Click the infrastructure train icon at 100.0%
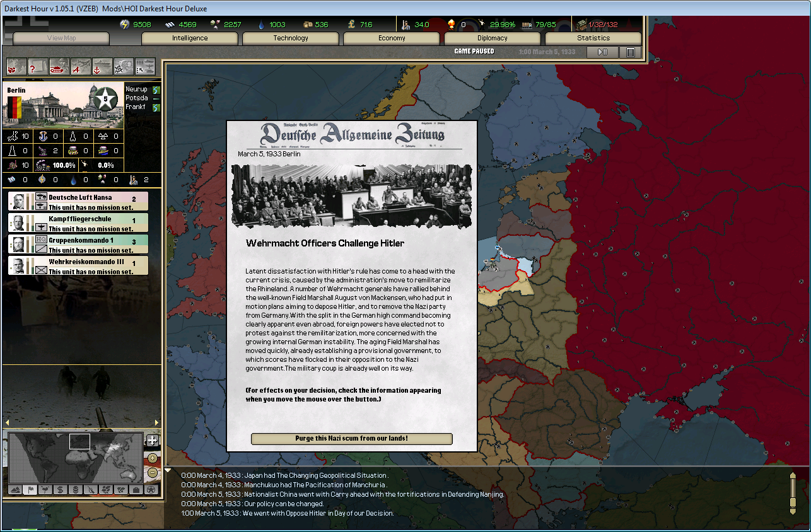 coord(43,165)
